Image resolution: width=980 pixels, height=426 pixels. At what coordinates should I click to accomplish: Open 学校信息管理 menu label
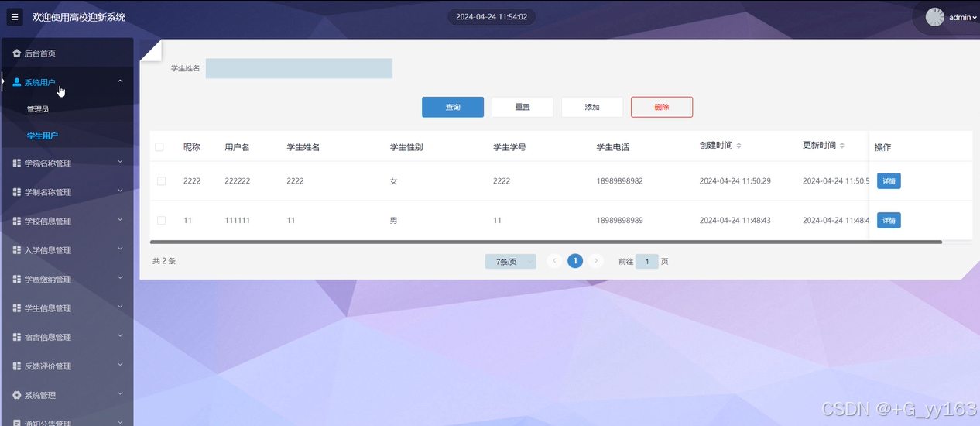47,222
